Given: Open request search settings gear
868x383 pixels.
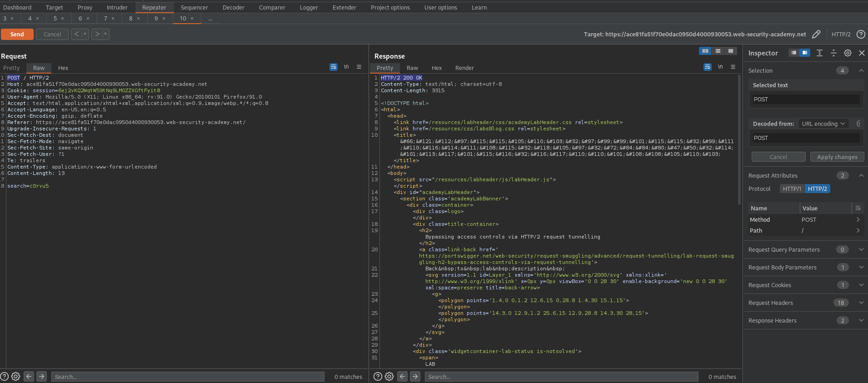Looking at the screenshot, I should 16,377.
